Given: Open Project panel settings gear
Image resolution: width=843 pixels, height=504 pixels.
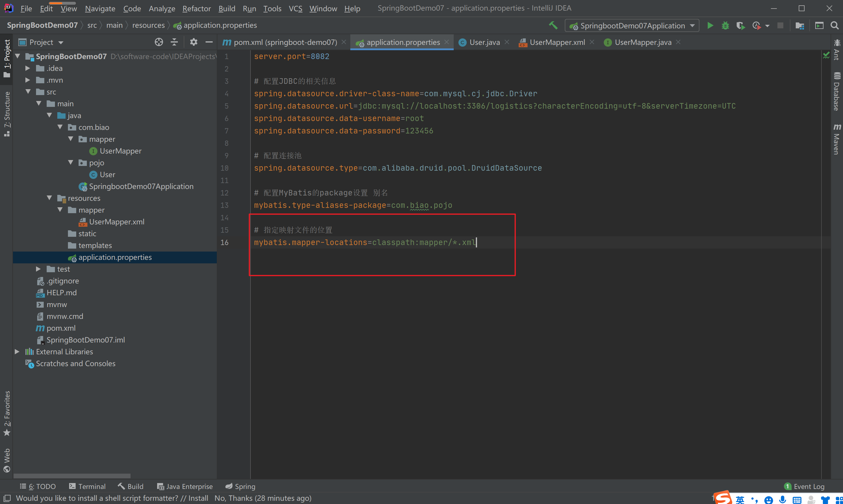Looking at the screenshot, I should 194,42.
